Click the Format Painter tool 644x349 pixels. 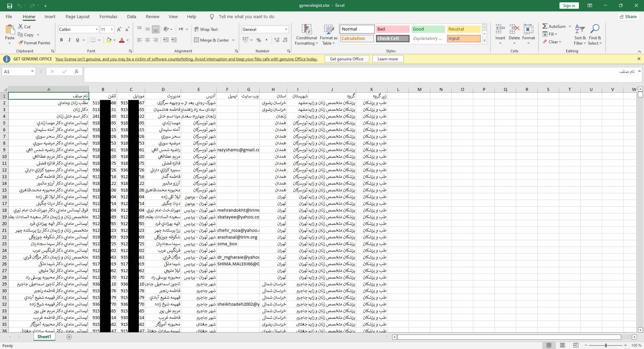34,43
